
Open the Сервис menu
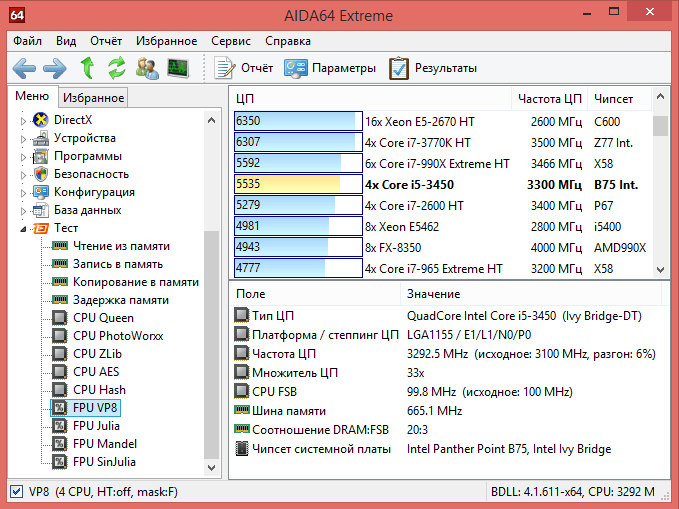coord(231,41)
